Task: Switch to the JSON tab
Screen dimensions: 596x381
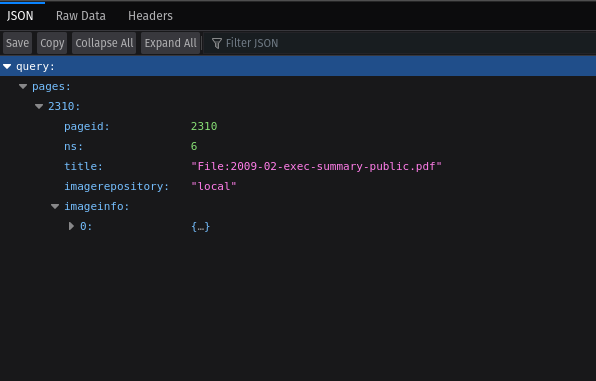Action: [x=20, y=16]
